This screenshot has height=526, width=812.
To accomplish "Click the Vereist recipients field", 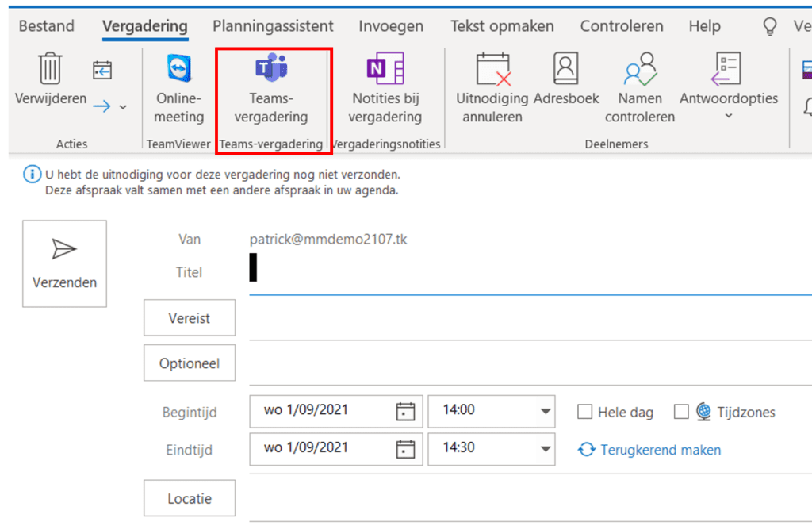I will click(530, 319).
